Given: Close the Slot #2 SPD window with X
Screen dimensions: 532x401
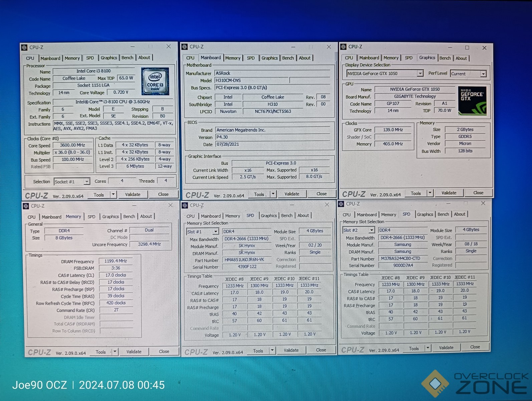Looking at the screenshot, I should (x=483, y=203).
